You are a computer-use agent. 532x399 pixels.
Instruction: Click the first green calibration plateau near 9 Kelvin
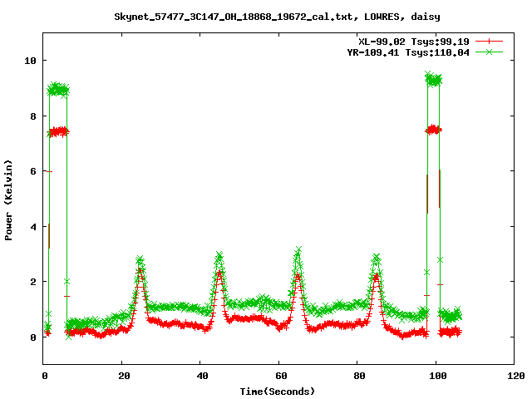point(58,90)
